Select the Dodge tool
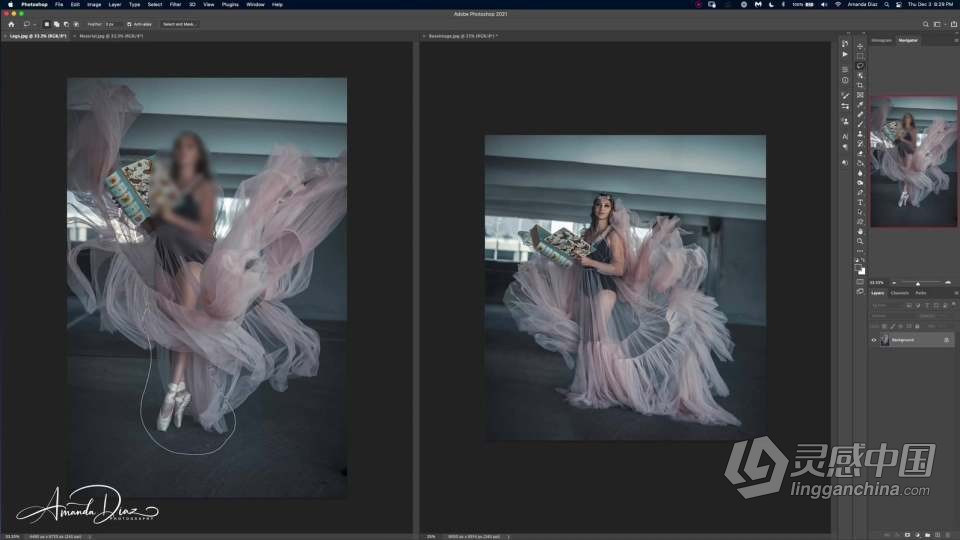The image size is (960, 540). point(860,183)
